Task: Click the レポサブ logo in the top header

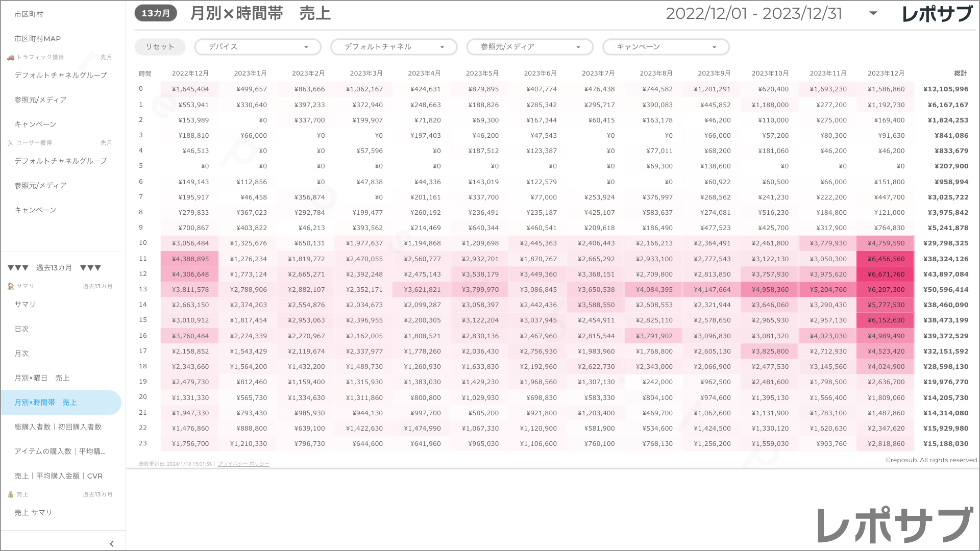Action: [x=937, y=14]
